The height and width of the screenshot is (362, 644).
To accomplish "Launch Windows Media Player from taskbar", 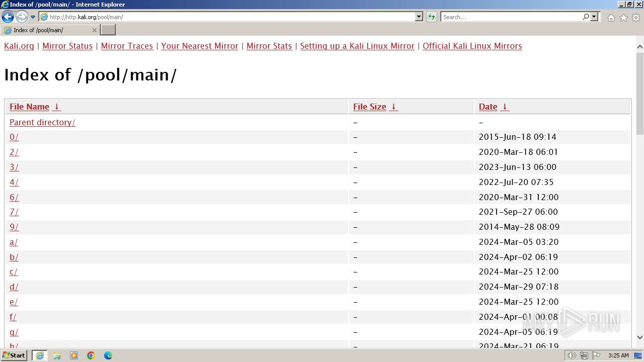I will coord(74,355).
